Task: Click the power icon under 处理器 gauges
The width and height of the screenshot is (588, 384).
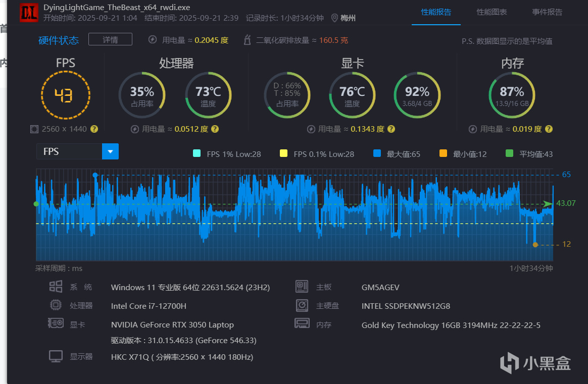Action: pyautogui.click(x=135, y=129)
